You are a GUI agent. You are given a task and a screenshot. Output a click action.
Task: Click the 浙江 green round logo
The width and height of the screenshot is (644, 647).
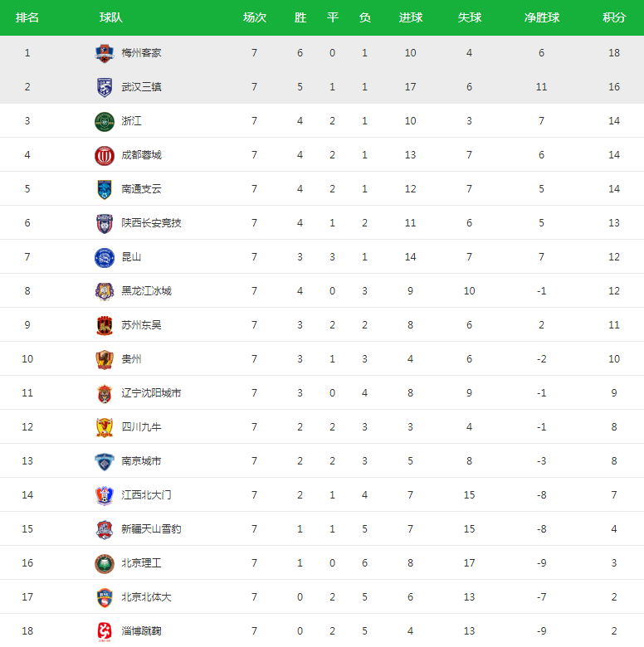tap(104, 121)
